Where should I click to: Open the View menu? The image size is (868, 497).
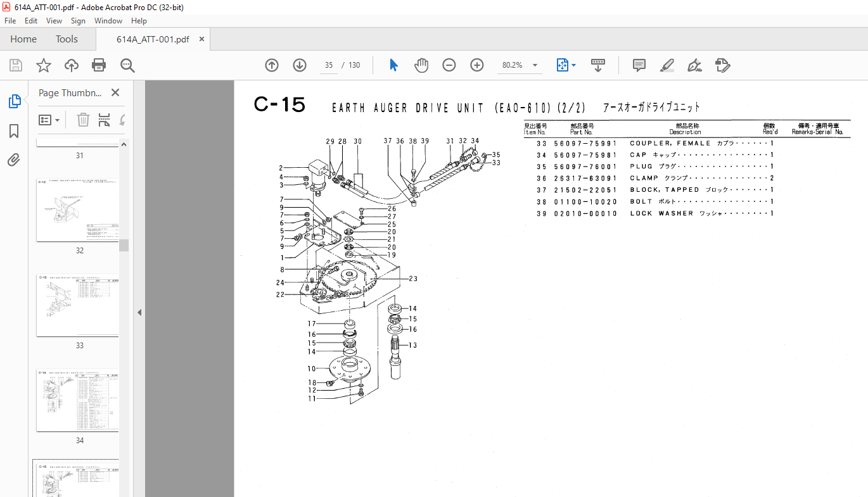(x=54, y=21)
